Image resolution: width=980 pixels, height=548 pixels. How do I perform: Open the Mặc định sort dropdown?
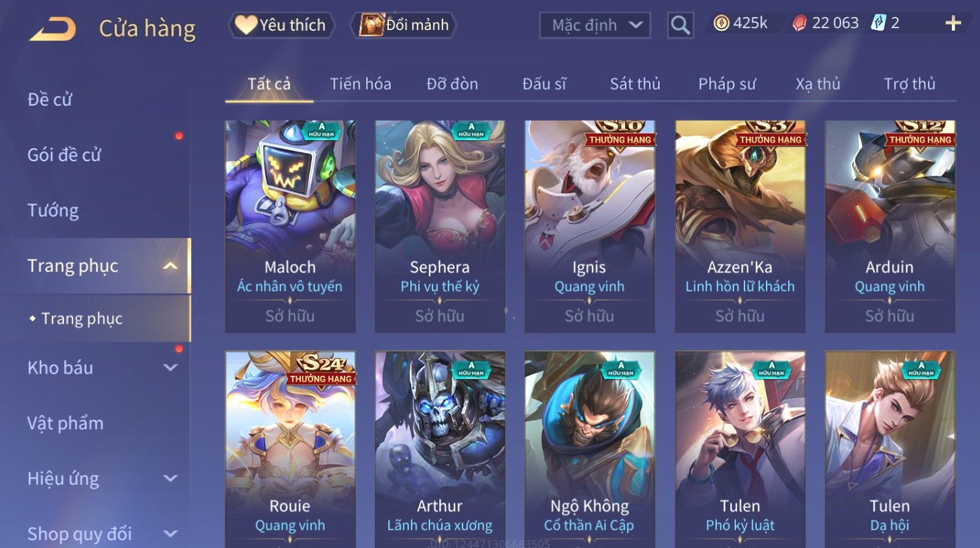594,25
